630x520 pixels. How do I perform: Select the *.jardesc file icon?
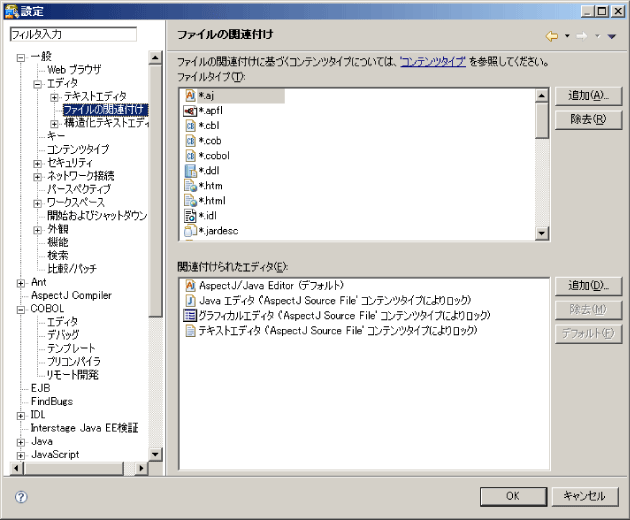coord(190,231)
